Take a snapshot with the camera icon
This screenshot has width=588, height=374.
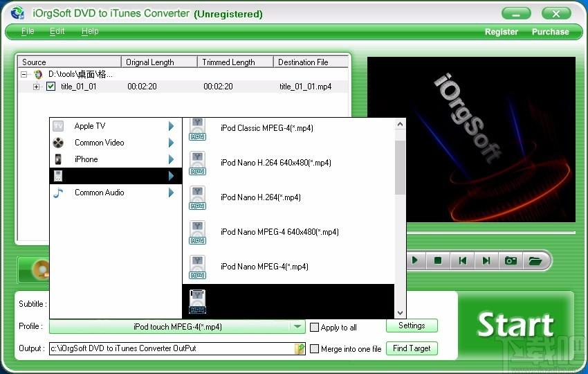(x=511, y=260)
